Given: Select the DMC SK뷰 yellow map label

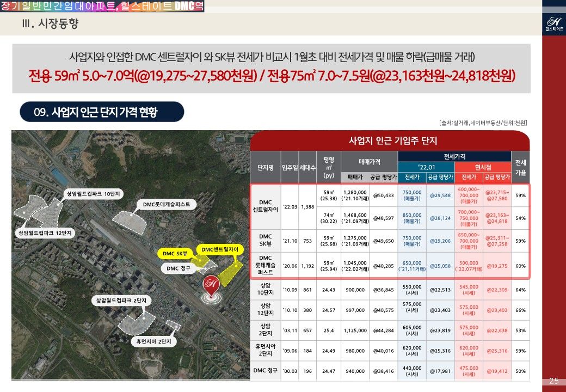Looking at the screenshot, I should point(175,254).
